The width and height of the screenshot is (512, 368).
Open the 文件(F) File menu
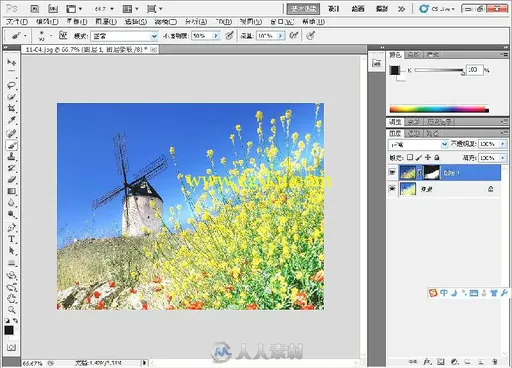[x=17, y=22]
